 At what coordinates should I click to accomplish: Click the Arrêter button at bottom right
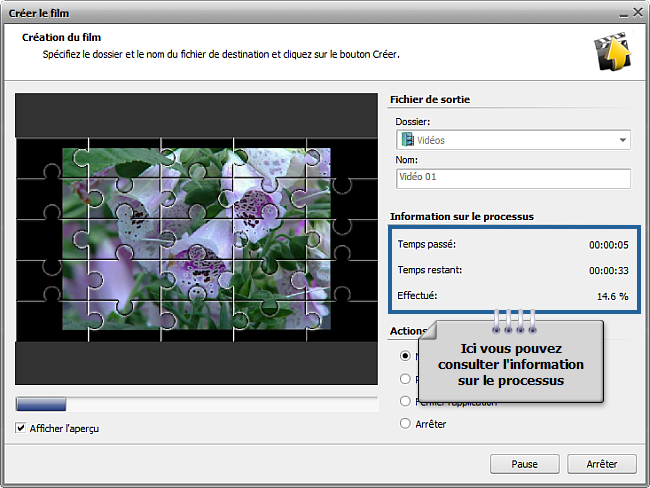(601, 464)
